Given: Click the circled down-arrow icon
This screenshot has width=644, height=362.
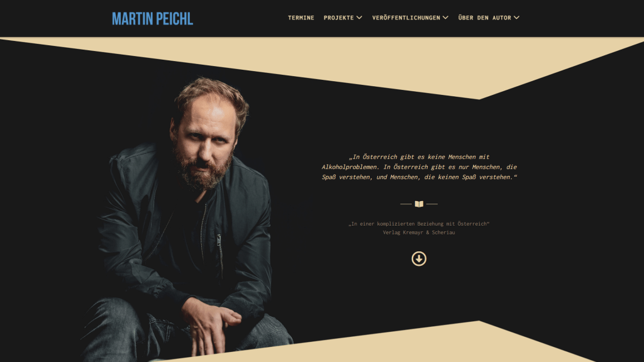Looking at the screenshot, I should tap(419, 258).
